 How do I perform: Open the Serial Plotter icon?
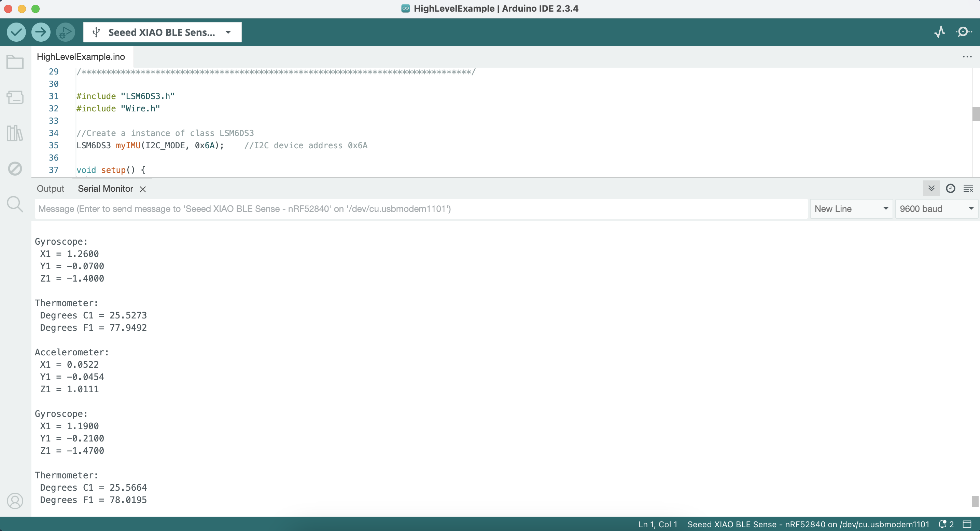coord(940,32)
